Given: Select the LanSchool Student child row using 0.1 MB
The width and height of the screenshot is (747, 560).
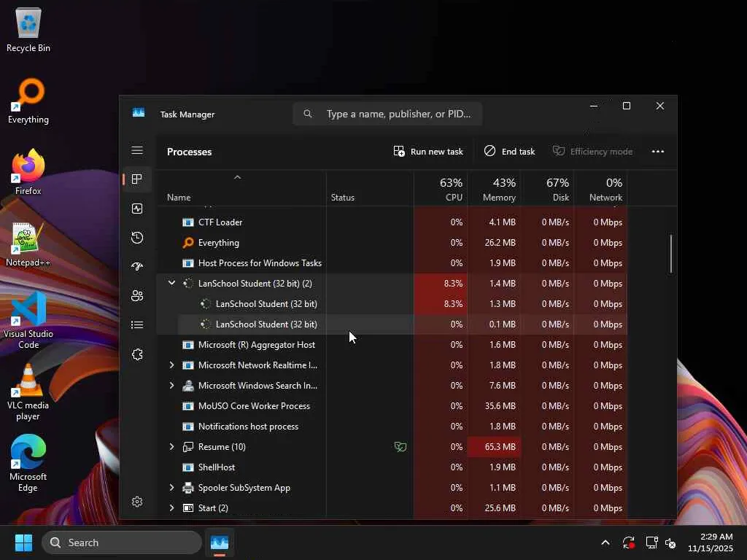Looking at the screenshot, I should pyautogui.click(x=392, y=324).
